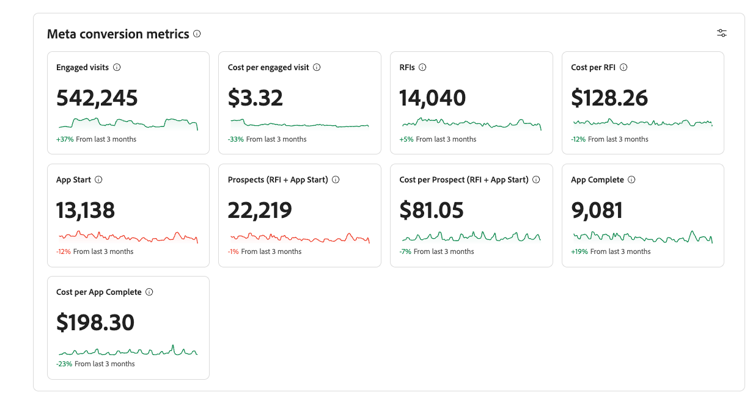This screenshot has width=750, height=395.
Task: Click the +37% From last 3 months text
Action: coord(96,139)
